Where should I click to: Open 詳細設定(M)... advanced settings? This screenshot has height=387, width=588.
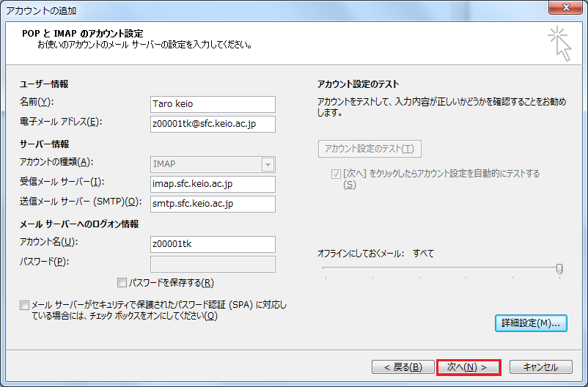(531, 322)
